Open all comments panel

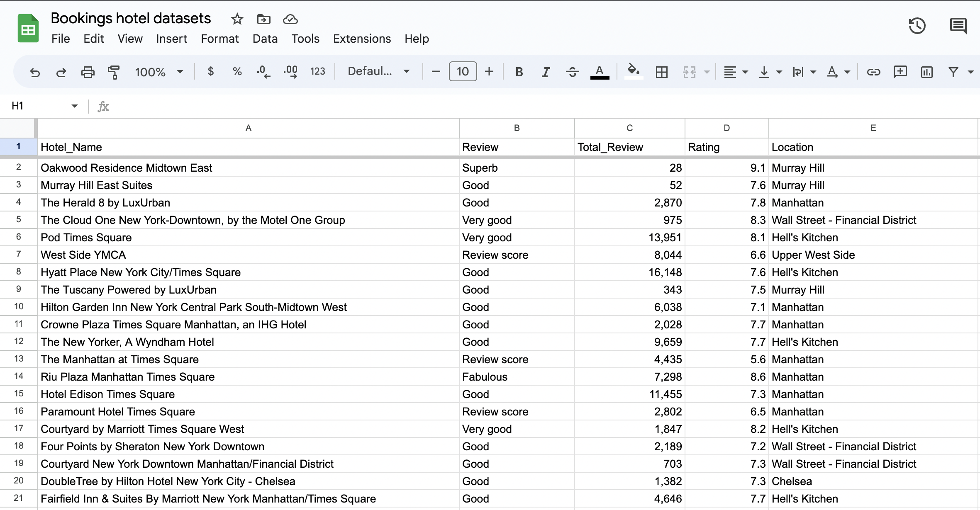coord(958,26)
